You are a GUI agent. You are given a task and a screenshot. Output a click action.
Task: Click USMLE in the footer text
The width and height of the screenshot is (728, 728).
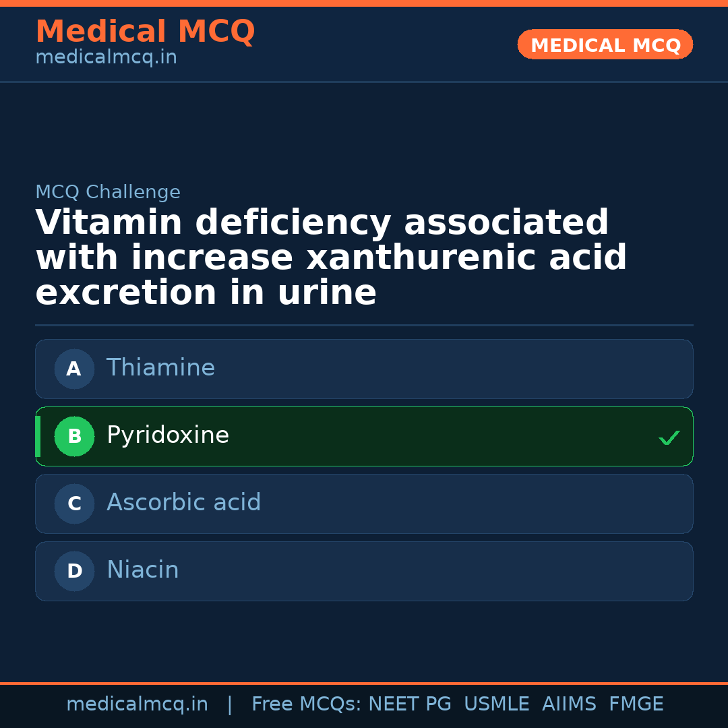[x=496, y=704]
